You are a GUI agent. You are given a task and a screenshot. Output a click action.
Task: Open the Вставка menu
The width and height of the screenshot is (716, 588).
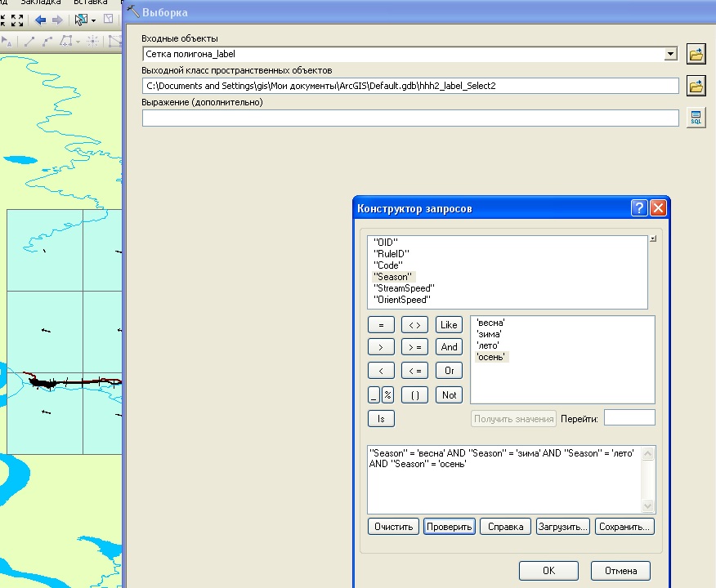(91, 2)
